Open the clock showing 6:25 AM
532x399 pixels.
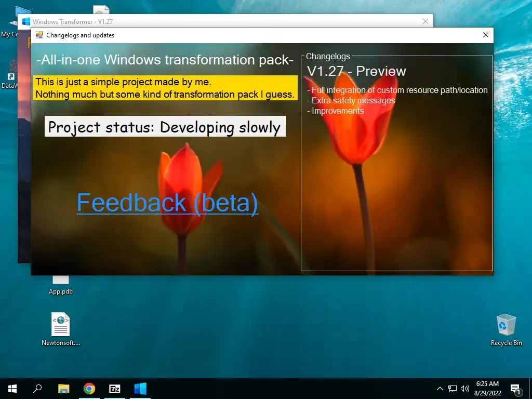click(x=487, y=389)
